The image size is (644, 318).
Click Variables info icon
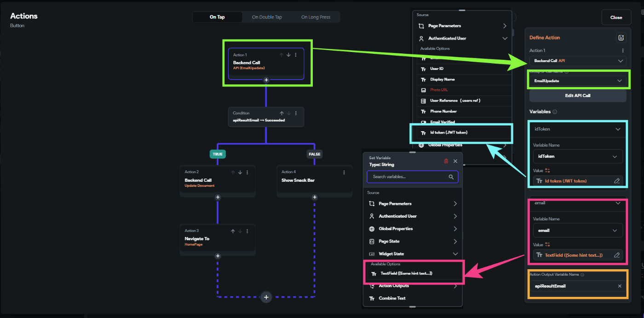[555, 112]
